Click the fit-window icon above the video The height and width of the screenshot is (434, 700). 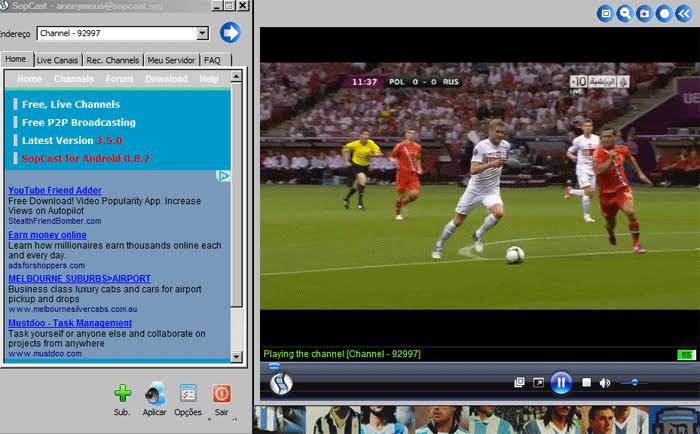605,13
